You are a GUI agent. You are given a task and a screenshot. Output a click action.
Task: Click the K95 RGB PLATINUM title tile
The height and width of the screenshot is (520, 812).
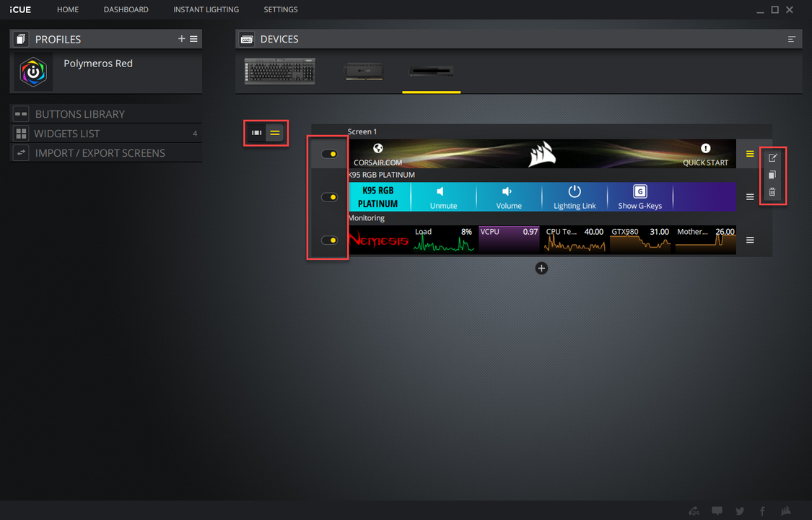click(x=378, y=197)
